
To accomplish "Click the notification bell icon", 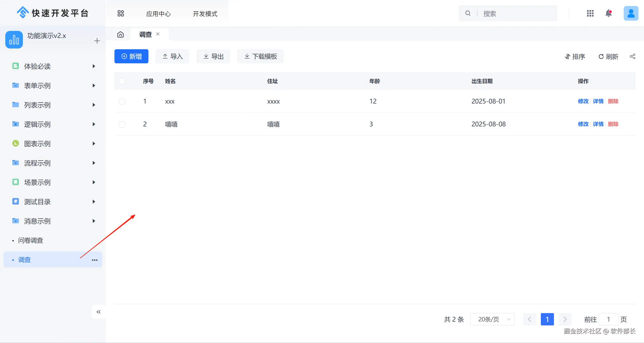I will [x=609, y=13].
